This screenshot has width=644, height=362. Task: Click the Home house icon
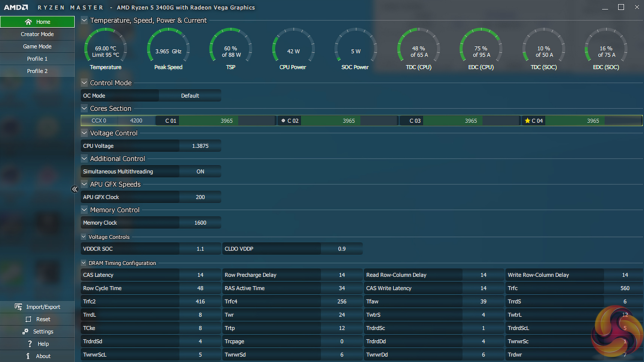[28, 22]
